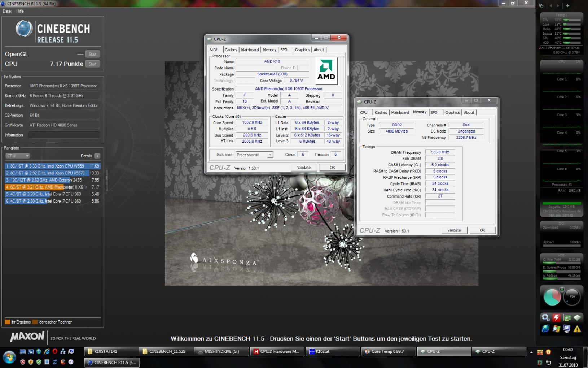Click Validate in CPU-Z Memory window
The width and height of the screenshot is (588, 368).
(454, 230)
